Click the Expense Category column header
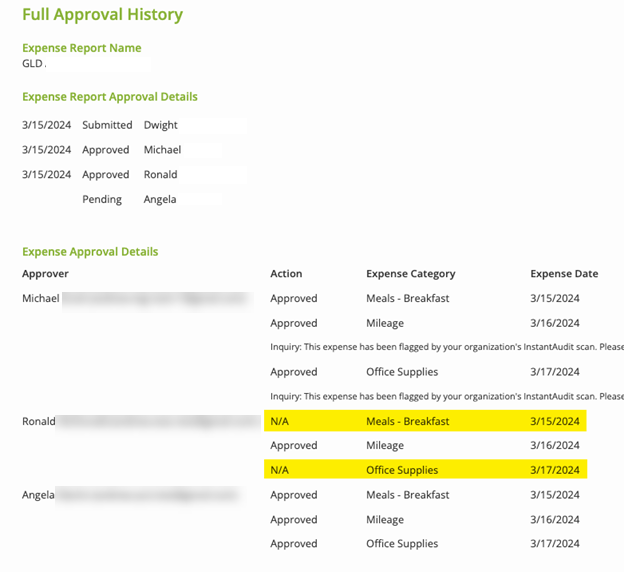 (x=410, y=273)
